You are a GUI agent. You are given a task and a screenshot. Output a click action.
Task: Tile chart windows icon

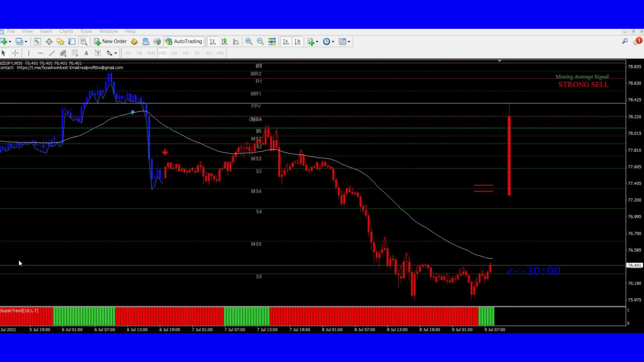(x=272, y=42)
